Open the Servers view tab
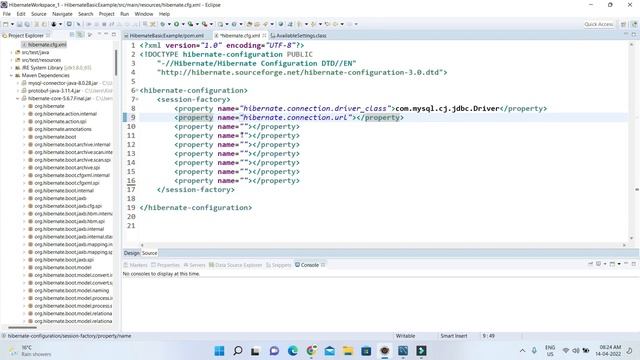The width and height of the screenshot is (640, 360). click(x=195, y=265)
